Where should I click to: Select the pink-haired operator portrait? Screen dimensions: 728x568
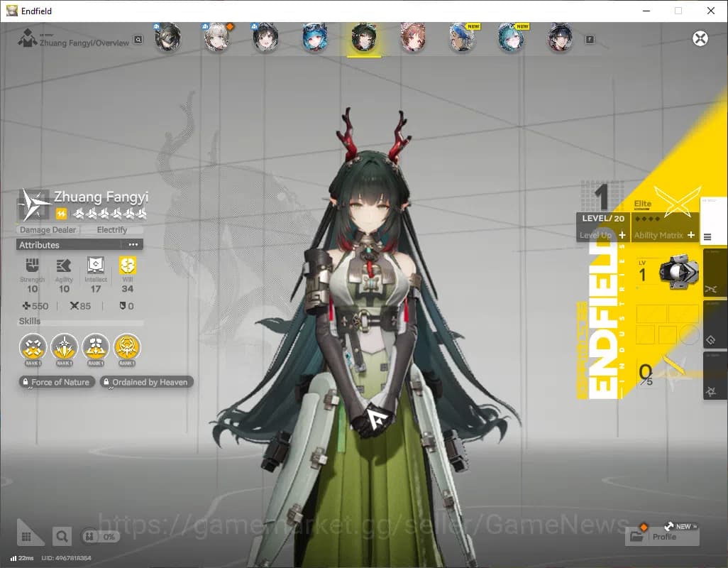(413, 38)
